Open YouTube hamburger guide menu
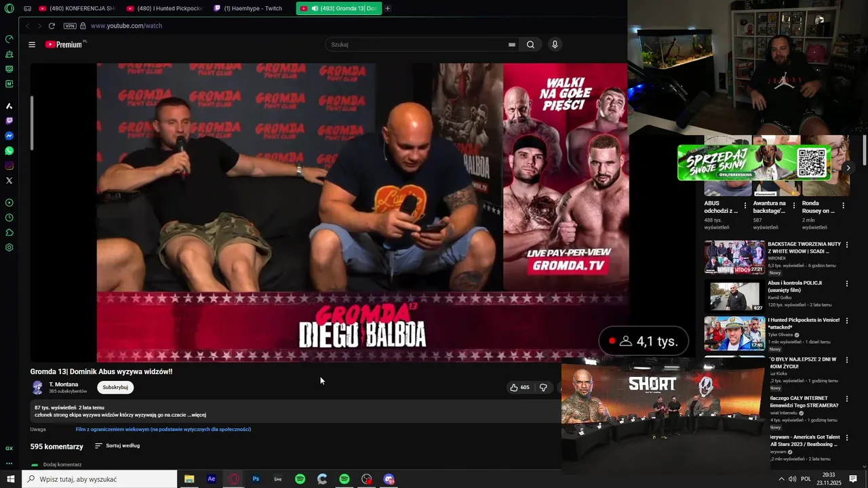Image resolution: width=868 pixels, height=488 pixels. [32, 45]
